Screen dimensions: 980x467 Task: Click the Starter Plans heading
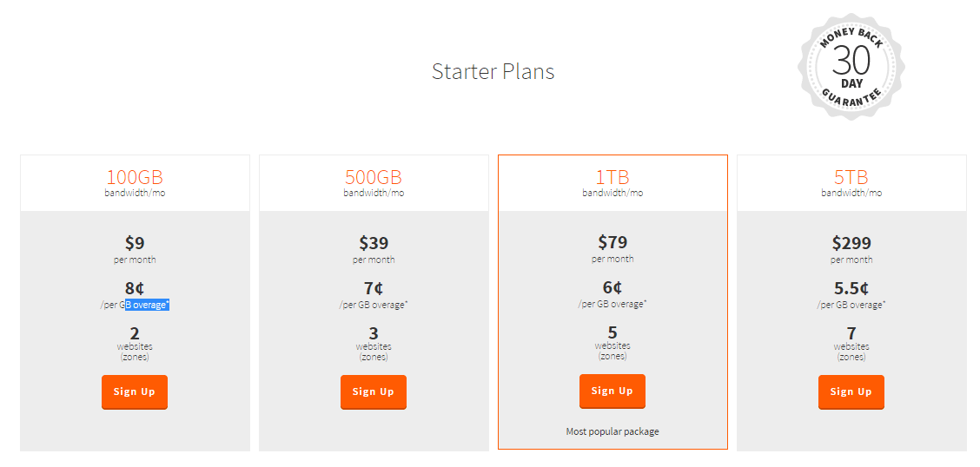click(x=493, y=71)
